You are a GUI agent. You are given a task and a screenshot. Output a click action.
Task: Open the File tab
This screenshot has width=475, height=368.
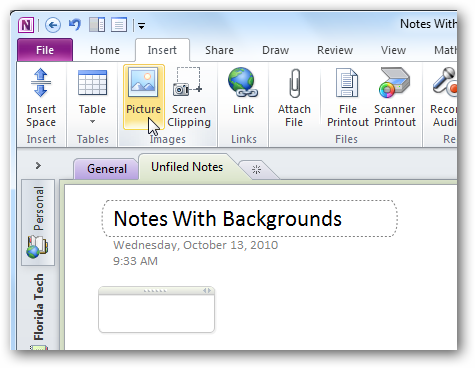(45, 50)
